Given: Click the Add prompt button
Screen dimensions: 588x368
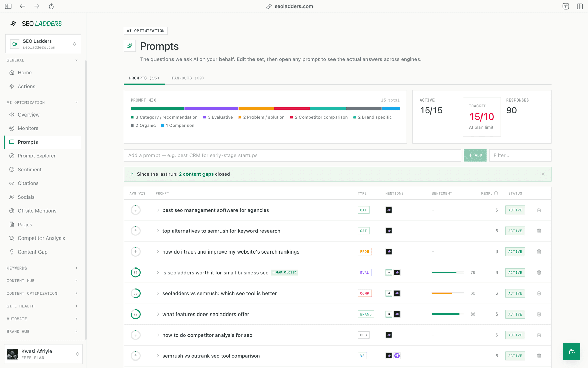Looking at the screenshot, I should pyautogui.click(x=475, y=155).
